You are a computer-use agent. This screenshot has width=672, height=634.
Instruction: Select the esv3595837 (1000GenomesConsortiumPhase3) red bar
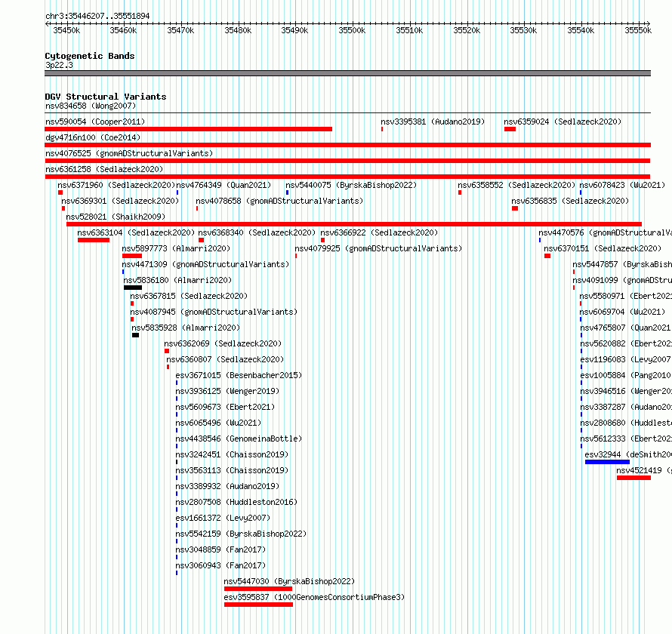point(258,605)
